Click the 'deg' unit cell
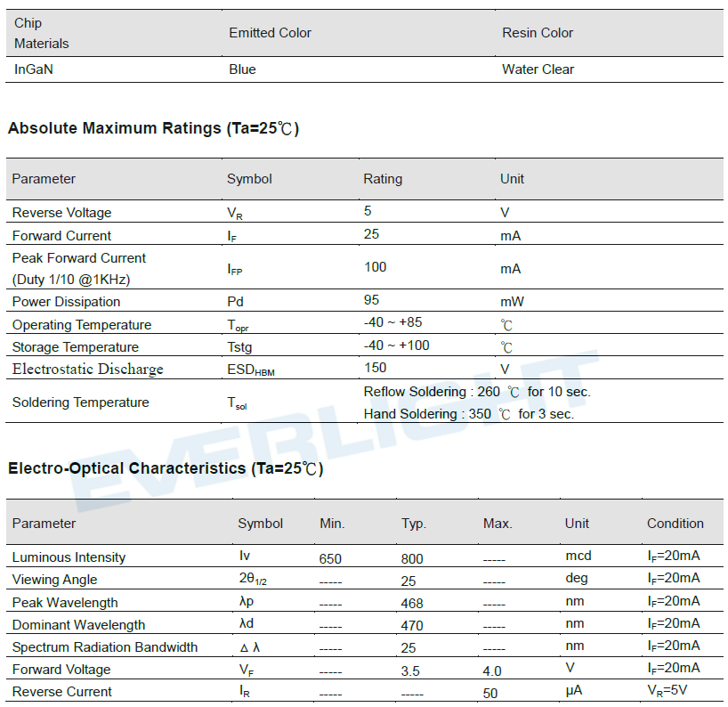This screenshot has width=728, height=707. (577, 578)
